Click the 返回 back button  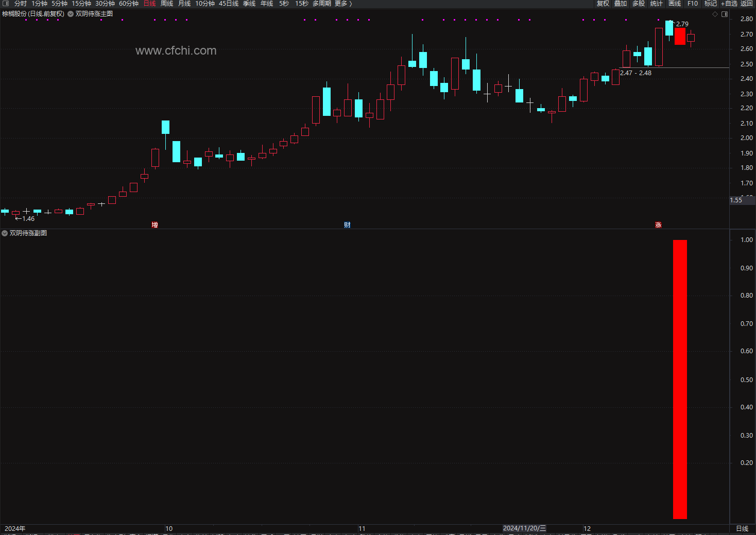[747, 4]
